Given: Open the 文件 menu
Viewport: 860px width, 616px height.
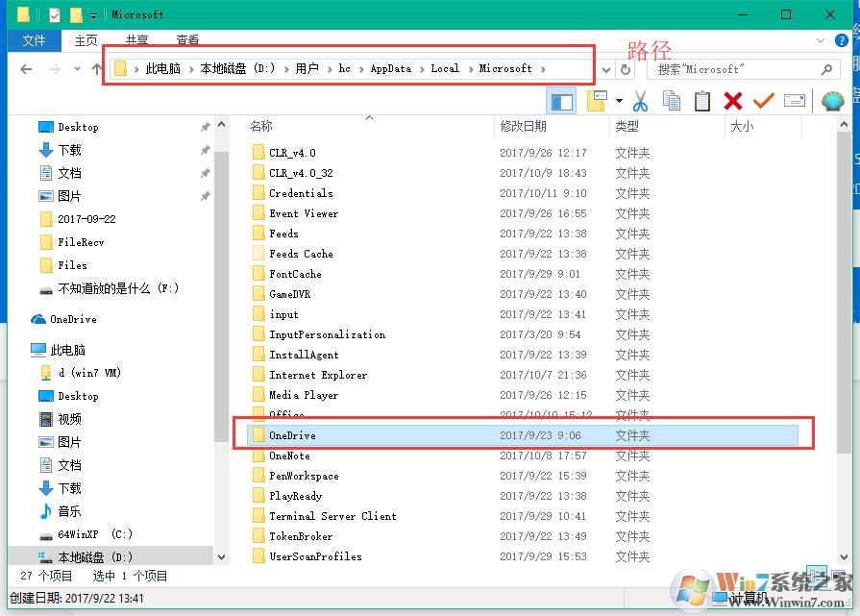Looking at the screenshot, I should [x=34, y=40].
